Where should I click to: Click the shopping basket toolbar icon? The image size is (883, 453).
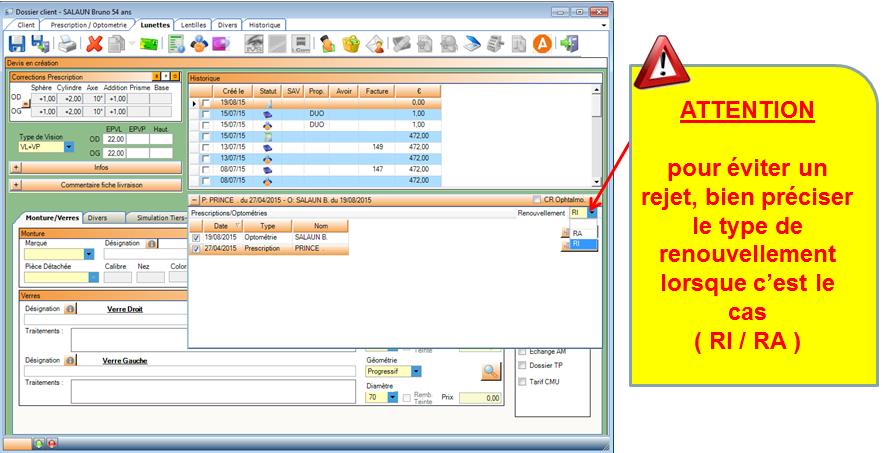click(x=350, y=43)
